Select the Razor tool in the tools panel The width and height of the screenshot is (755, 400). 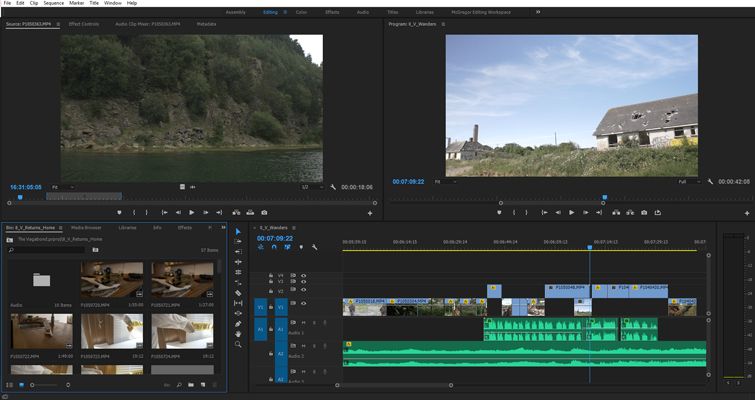(238, 292)
